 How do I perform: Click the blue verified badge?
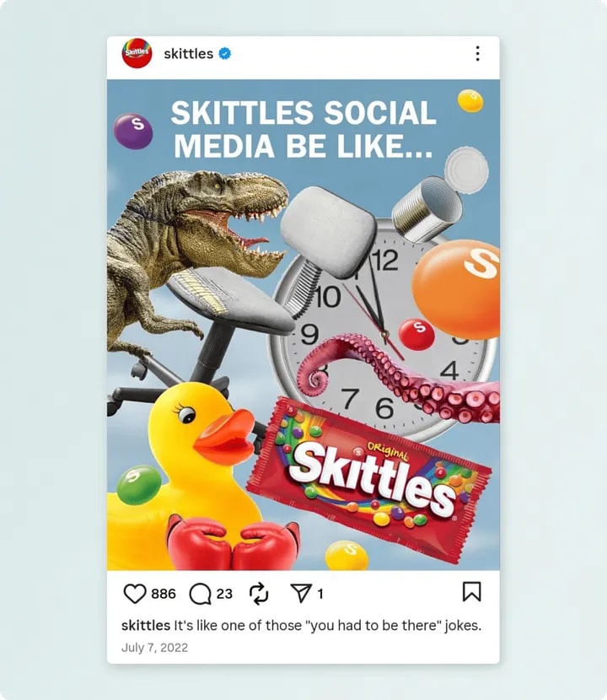click(x=224, y=54)
